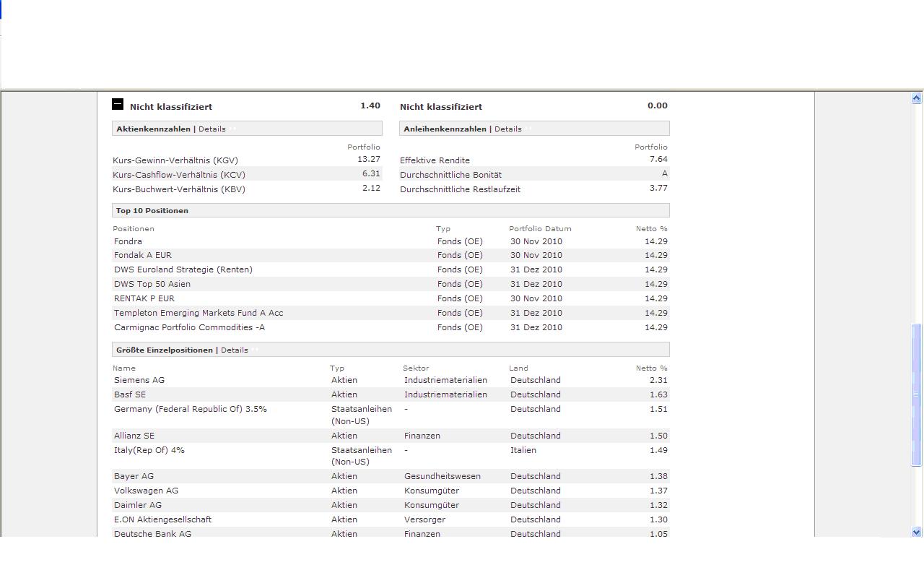The image size is (924, 578).
Task: Click Volkswagen AG's sector Konsumgüter
Action: click(x=432, y=491)
